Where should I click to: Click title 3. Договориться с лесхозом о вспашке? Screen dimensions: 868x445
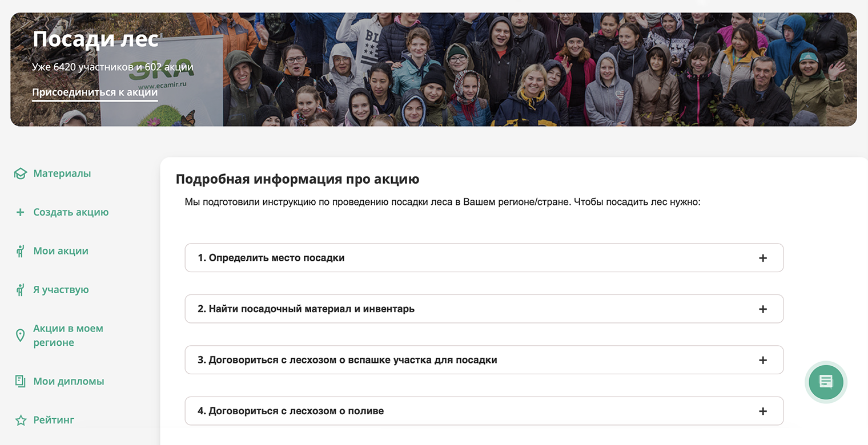[347, 360]
